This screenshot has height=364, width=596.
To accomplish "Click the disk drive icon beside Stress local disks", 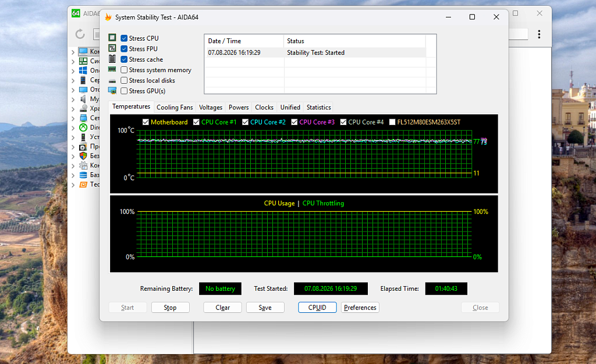I will 112,81.
